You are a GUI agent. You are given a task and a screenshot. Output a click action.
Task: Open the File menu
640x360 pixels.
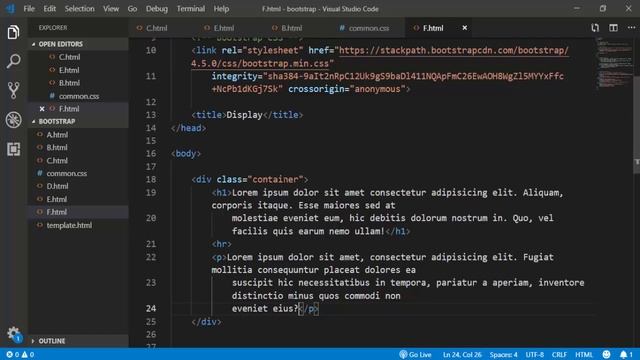29,9
